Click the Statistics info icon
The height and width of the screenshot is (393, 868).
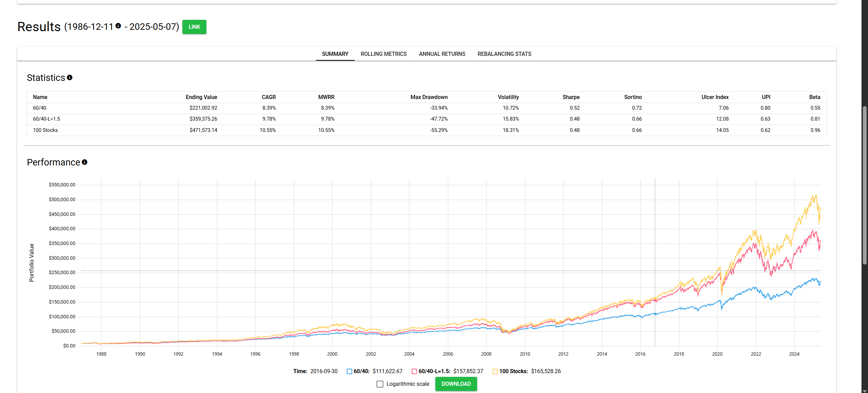click(69, 78)
